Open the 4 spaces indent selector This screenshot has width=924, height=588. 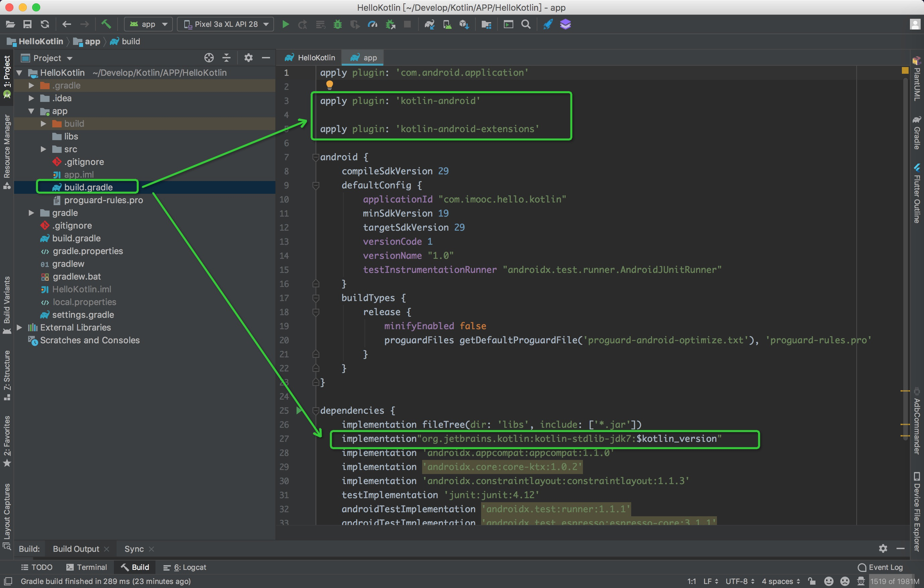781,581
